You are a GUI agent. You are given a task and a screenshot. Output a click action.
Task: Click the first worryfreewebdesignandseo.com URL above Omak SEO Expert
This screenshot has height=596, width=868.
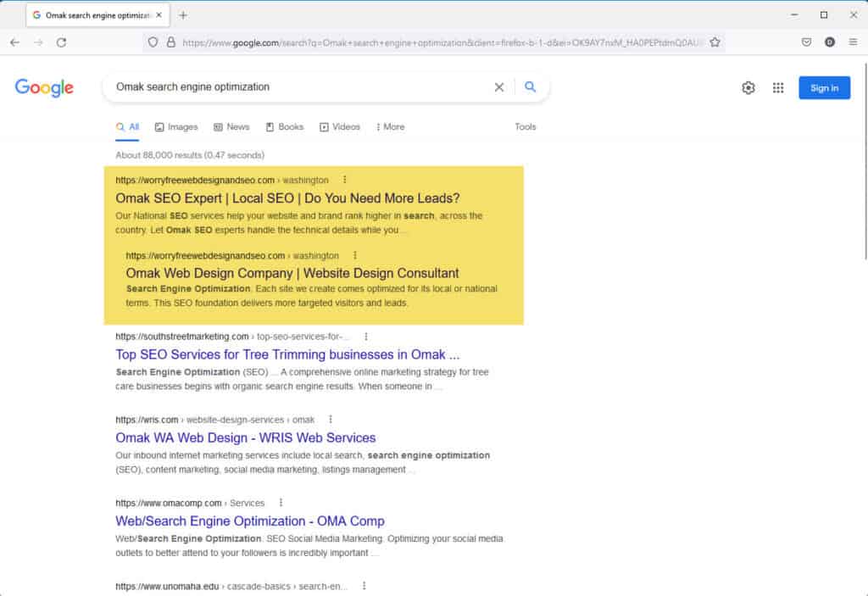click(x=222, y=180)
